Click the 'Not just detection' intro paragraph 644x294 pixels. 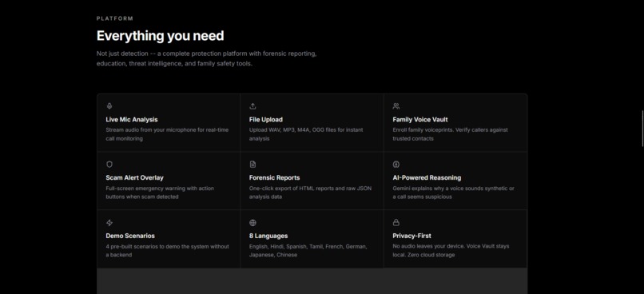coord(207,58)
